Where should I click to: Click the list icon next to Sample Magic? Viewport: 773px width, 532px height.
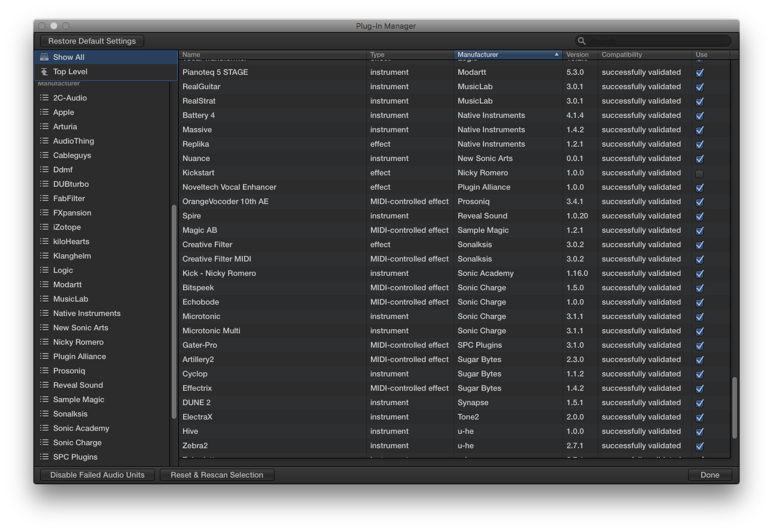[x=44, y=399]
